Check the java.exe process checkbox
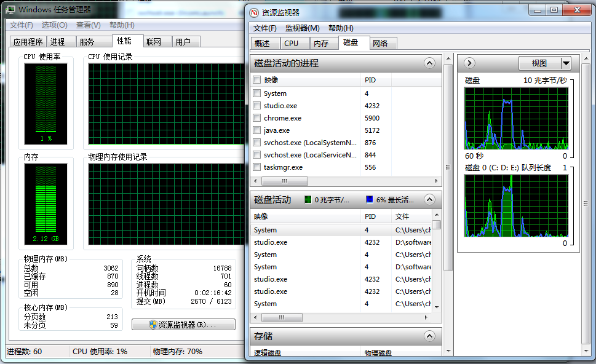The image size is (596, 364). (x=257, y=130)
